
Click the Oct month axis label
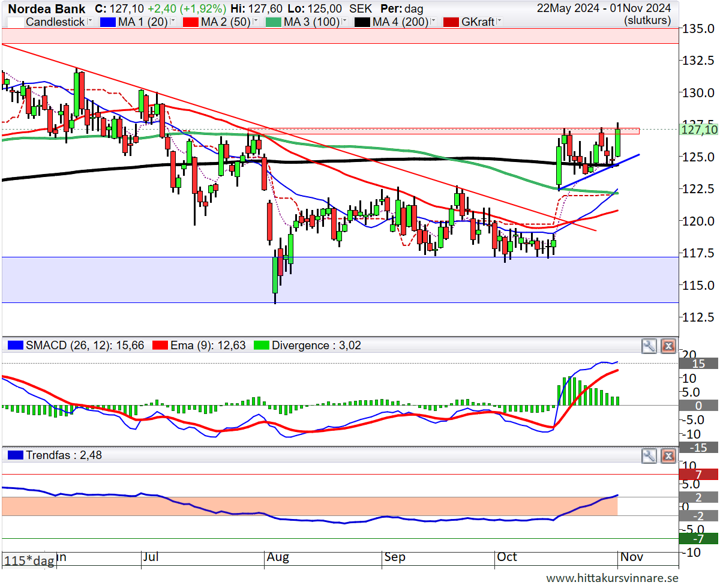(x=506, y=557)
